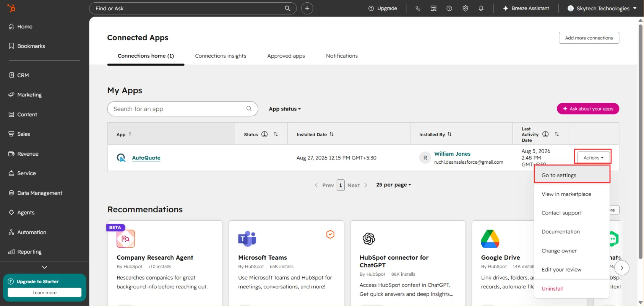The image size is (644, 306).
Task: Open HubSpot connector for ChatGPT card
Action: (408, 263)
